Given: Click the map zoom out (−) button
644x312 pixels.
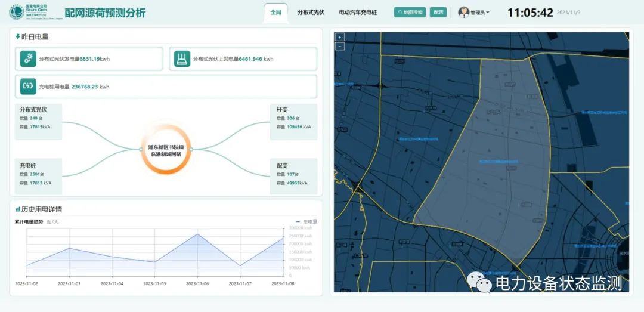Looking at the screenshot, I should pyautogui.click(x=340, y=46).
